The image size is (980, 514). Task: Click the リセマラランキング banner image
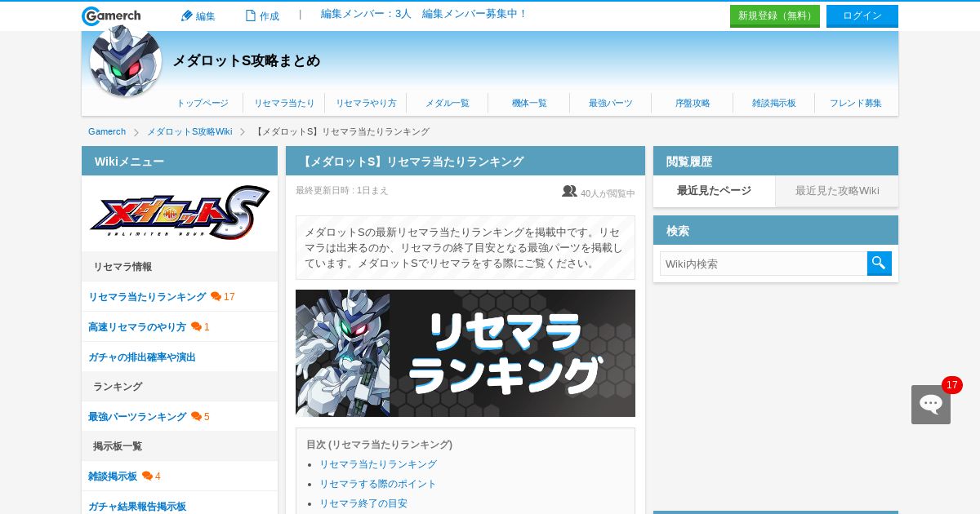click(465, 353)
